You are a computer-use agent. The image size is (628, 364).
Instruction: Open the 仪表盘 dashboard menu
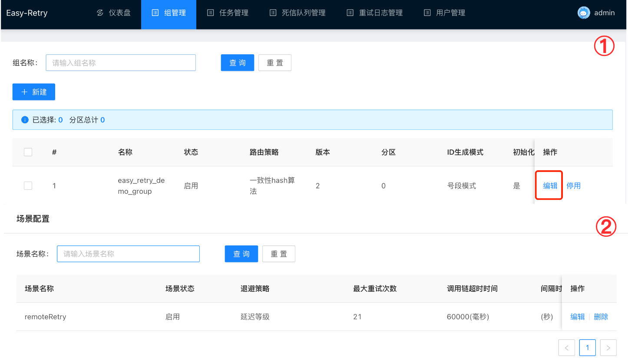click(114, 13)
